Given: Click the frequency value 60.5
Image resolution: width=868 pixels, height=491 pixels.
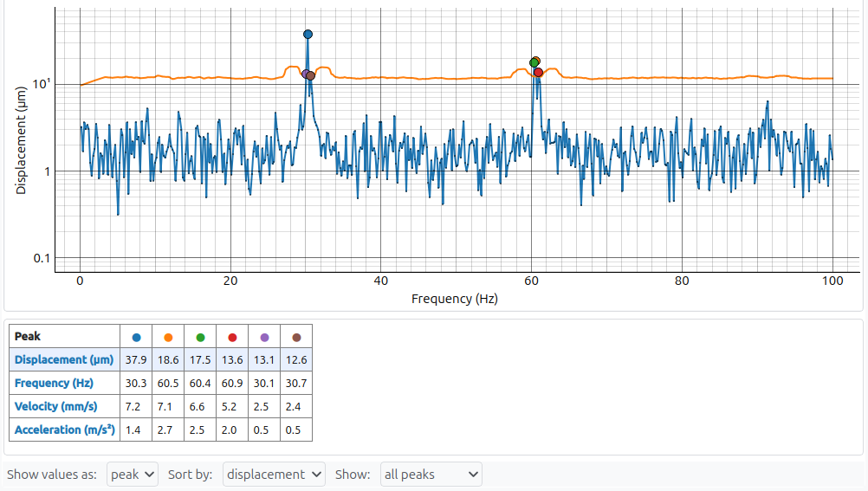Looking at the screenshot, I should tap(168, 383).
